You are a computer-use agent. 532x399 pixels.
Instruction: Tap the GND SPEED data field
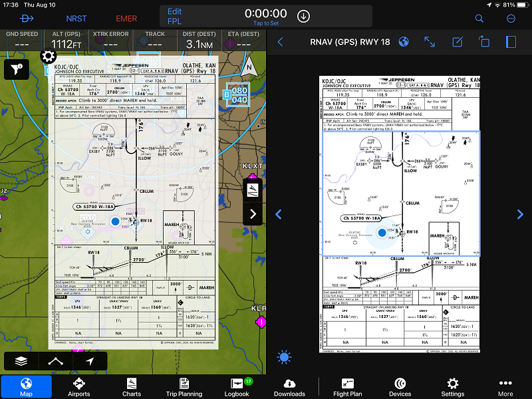[22, 40]
